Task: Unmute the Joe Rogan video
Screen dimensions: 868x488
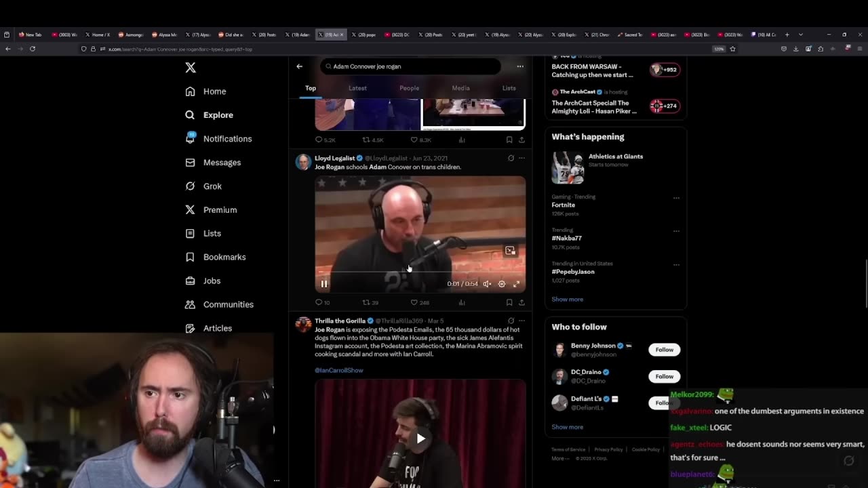Action: pos(487,284)
